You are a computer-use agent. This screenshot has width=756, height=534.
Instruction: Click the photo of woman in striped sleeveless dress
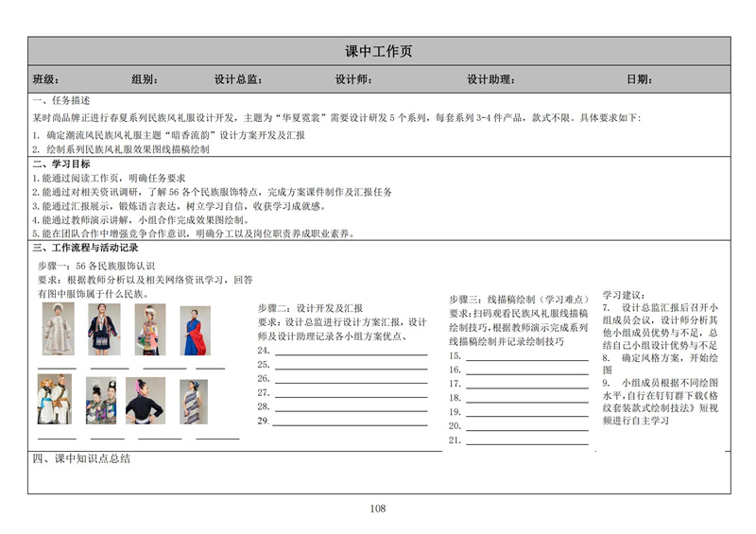point(194,402)
